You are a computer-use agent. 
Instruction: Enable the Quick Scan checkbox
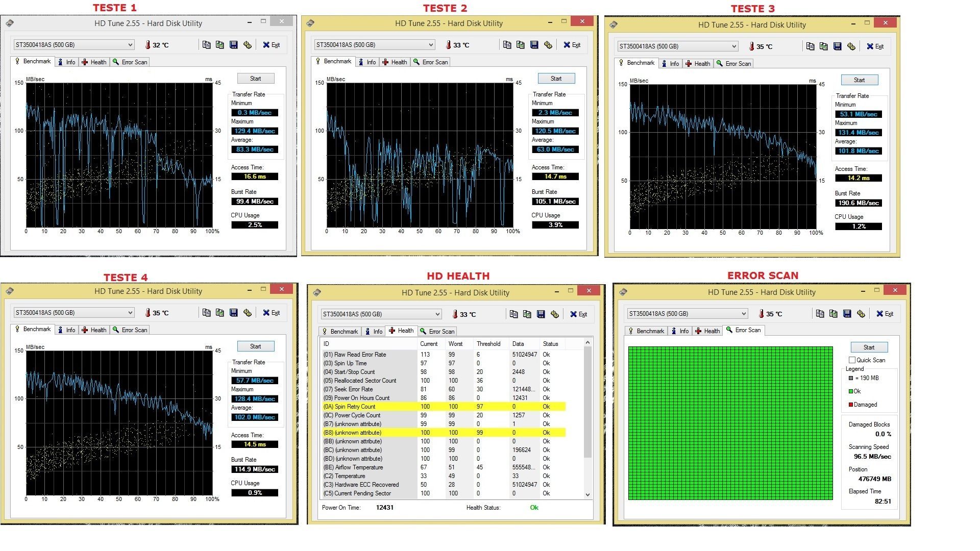pyautogui.click(x=852, y=360)
